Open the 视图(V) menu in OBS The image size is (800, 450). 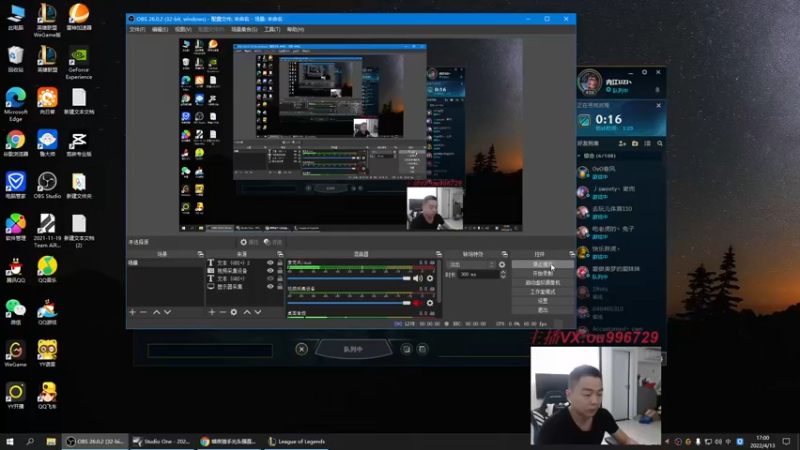tap(183, 30)
